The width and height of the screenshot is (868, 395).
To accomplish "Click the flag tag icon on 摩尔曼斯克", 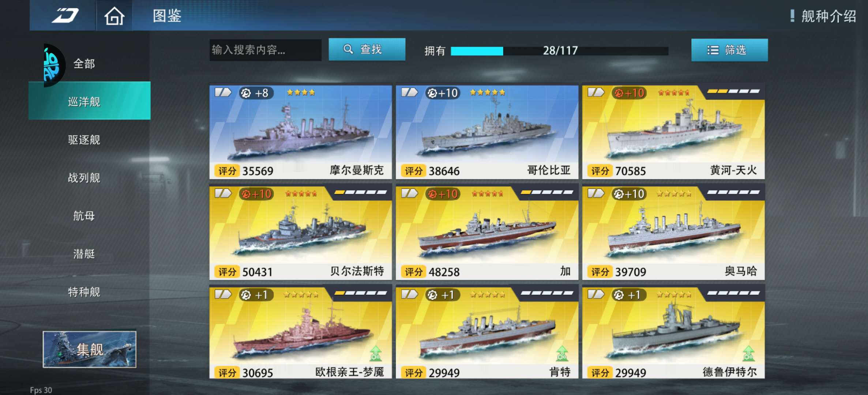I will pos(223,92).
